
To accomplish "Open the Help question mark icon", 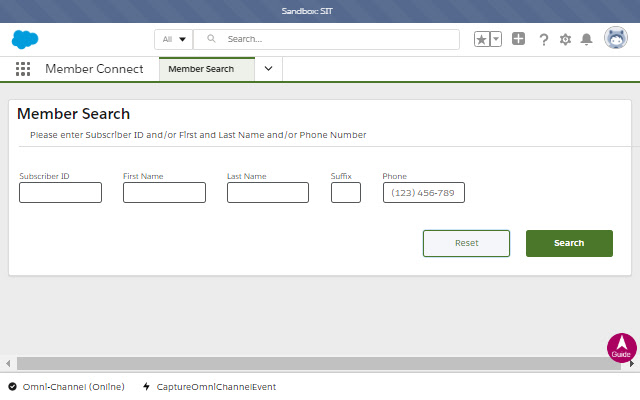I will 543,40.
